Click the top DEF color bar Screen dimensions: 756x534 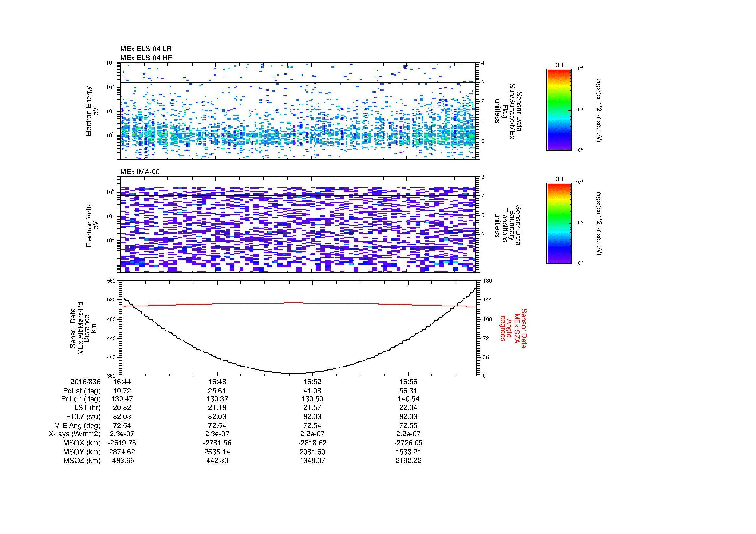click(x=559, y=110)
